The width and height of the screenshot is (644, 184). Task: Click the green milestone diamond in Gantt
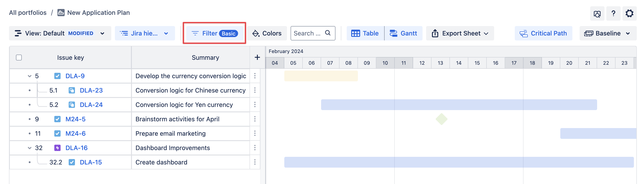[x=441, y=119]
